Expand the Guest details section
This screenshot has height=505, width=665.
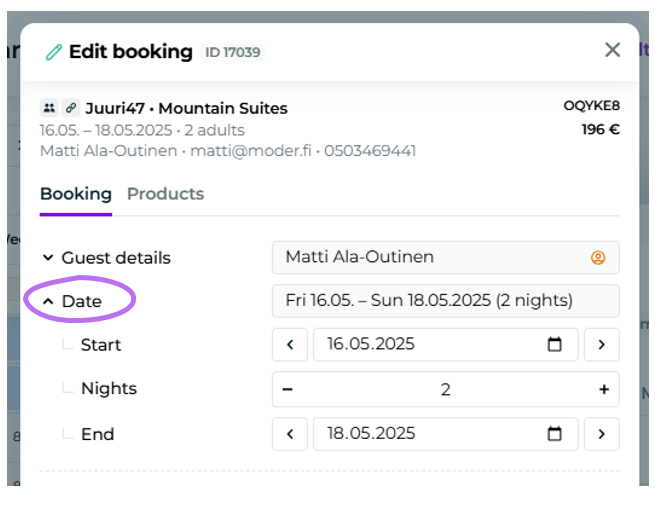click(105, 258)
